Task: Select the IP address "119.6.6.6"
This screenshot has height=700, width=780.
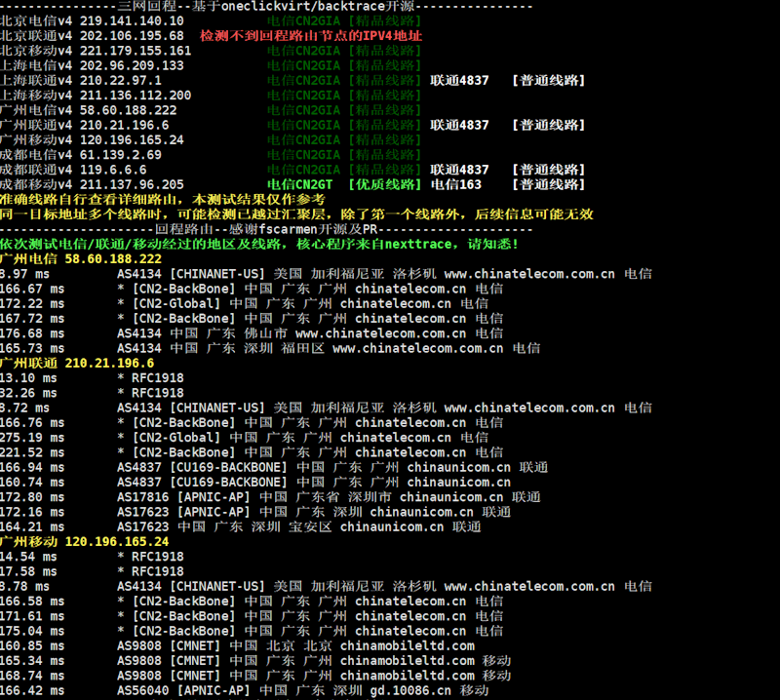Action: point(113,171)
